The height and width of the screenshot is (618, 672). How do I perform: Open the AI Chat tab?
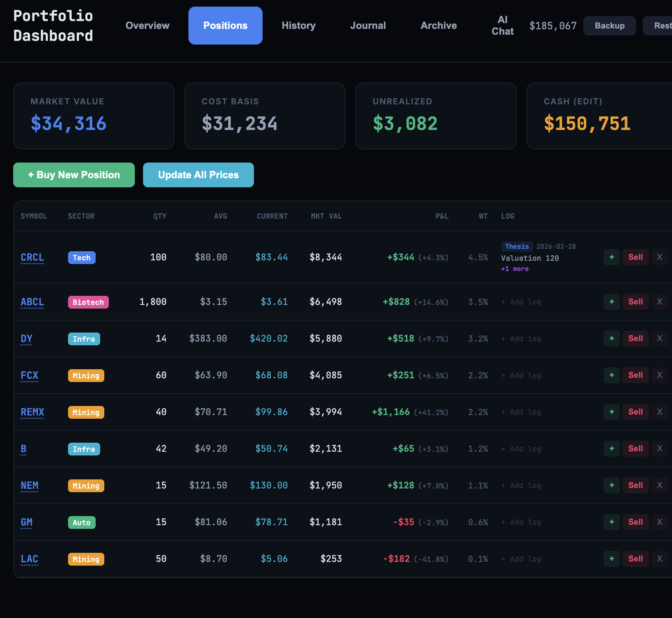pos(502,26)
